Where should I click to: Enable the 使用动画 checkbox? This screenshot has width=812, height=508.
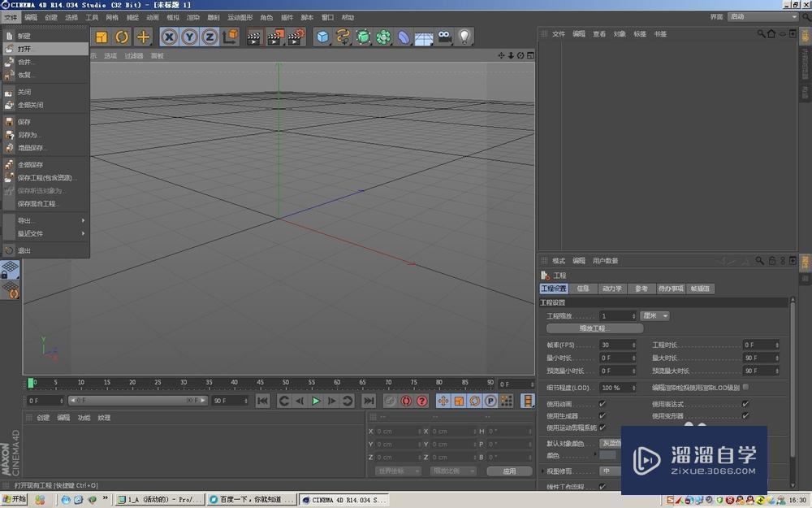[603, 402]
